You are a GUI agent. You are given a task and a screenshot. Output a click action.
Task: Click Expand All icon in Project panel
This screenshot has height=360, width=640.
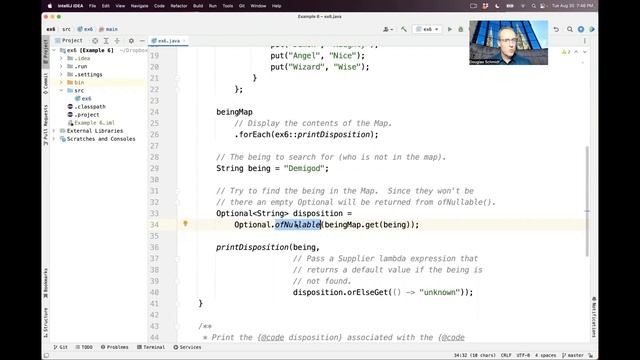tap(106, 41)
